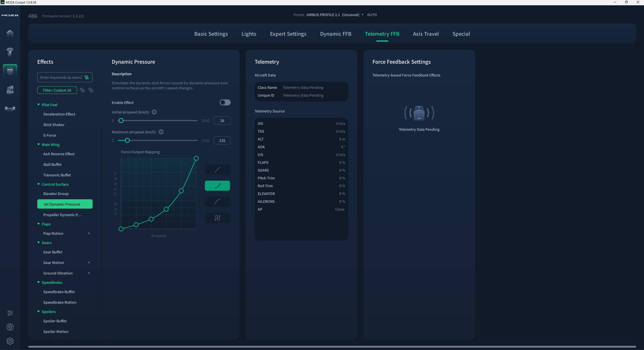Click the Initial airspeed info icon
644x350 pixels.
click(x=154, y=112)
